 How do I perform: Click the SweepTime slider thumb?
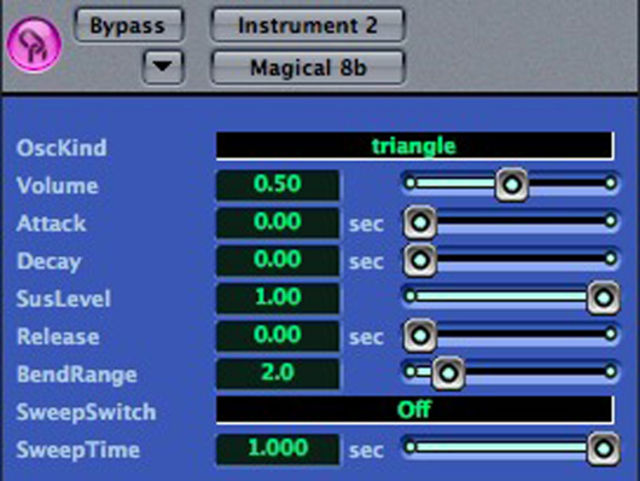603,449
